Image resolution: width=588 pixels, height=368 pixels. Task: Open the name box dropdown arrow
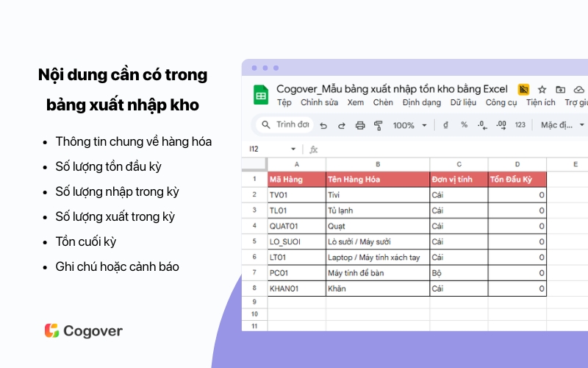click(x=293, y=149)
